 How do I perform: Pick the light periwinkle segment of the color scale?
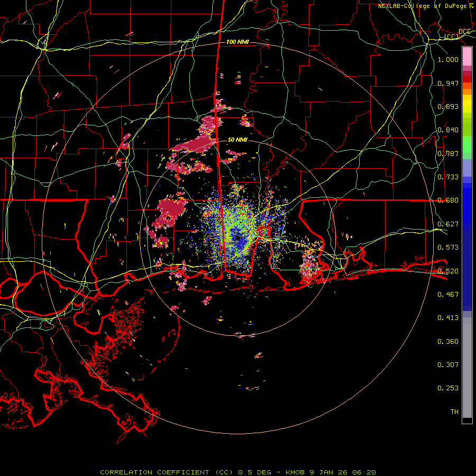click(x=467, y=168)
